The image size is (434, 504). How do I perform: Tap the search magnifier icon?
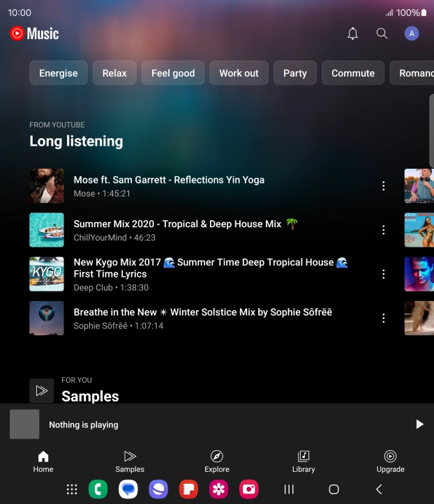click(x=382, y=33)
